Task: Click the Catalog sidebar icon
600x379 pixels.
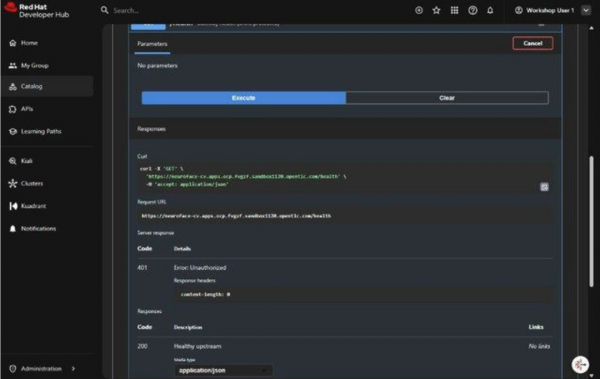Action: [x=13, y=87]
